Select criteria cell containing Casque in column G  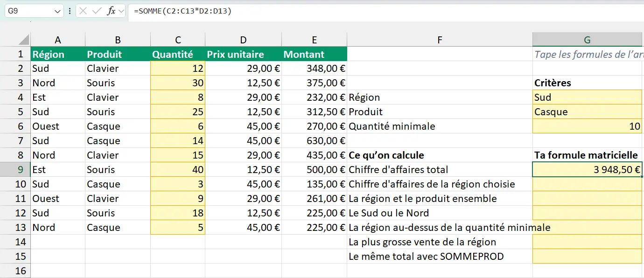pos(588,112)
